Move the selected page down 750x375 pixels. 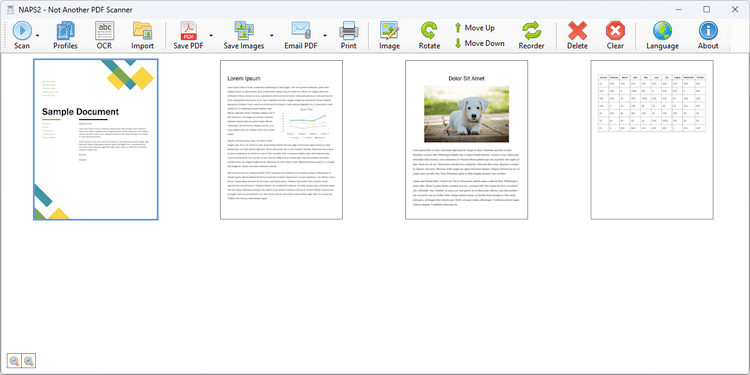(x=479, y=44)
